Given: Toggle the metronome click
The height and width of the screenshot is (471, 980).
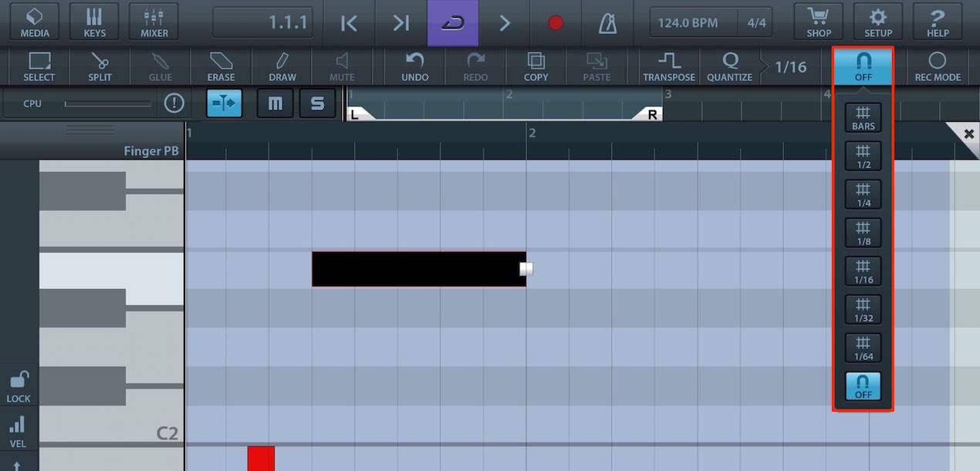Looking at the screenshot, I should 607,23.
